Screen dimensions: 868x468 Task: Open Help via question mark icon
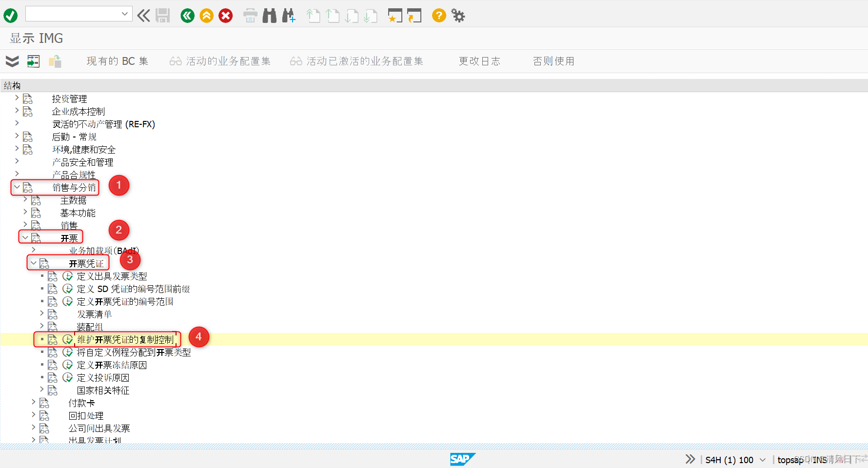point(439,16)
